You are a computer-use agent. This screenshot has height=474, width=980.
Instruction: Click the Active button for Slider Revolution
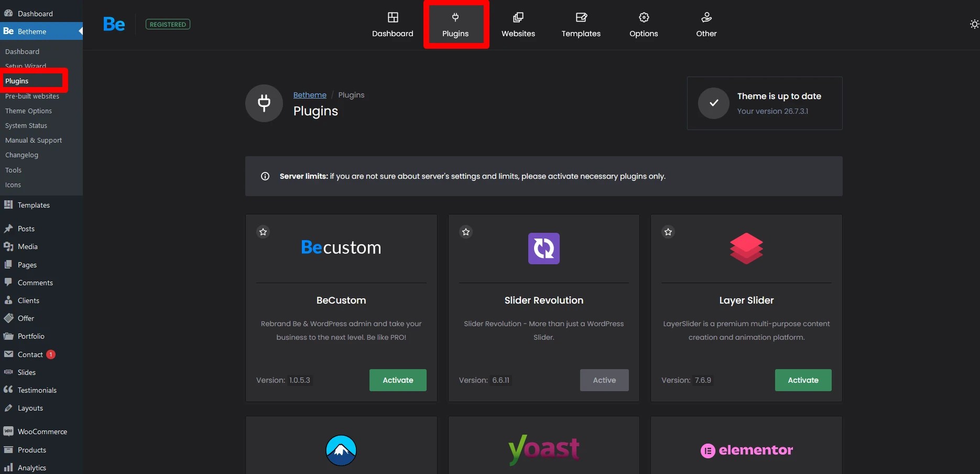click(604, 380)
